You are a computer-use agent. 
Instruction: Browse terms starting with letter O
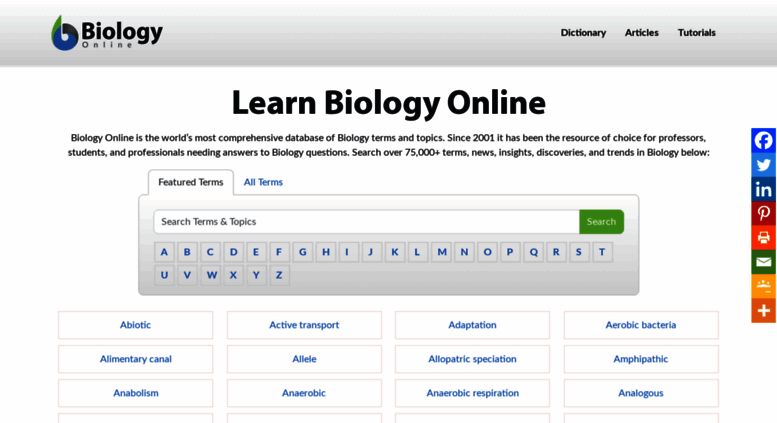pos(487,252)
